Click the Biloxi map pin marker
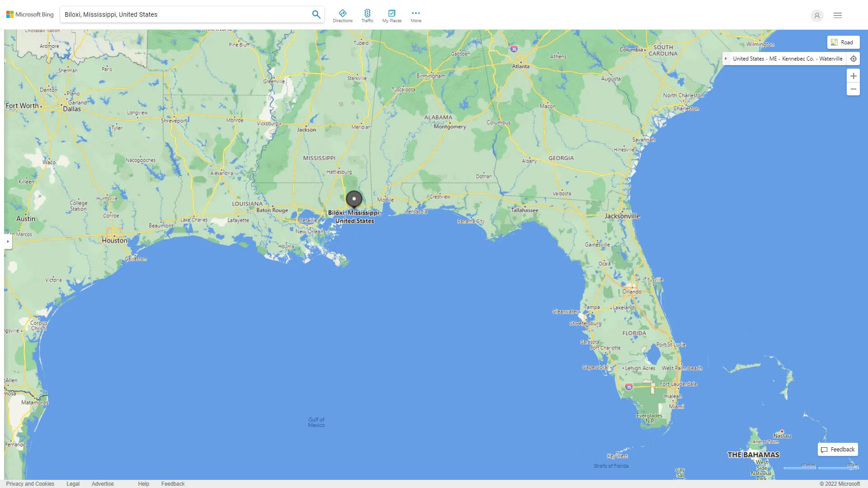868x488 pixels. tap(354, 199)
